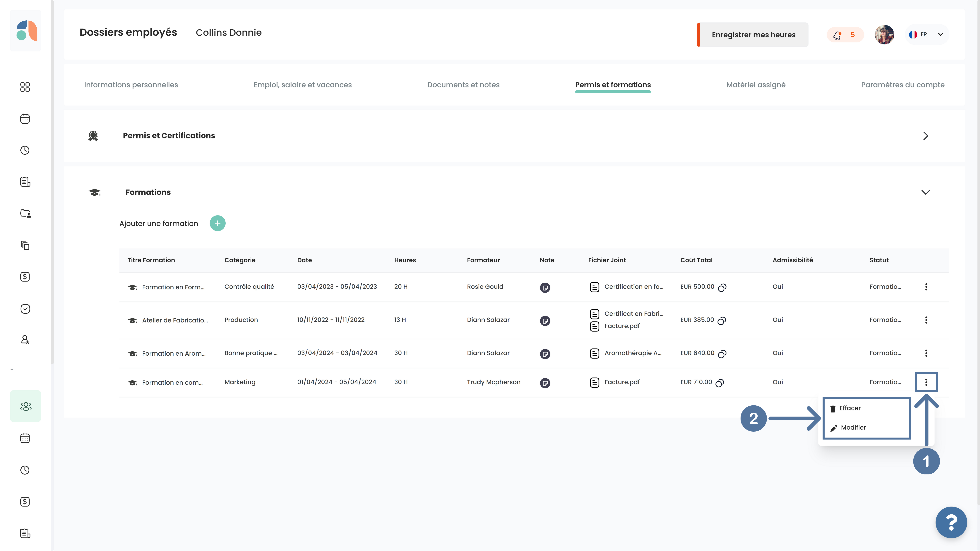Open note icon for Rosie Gould row
Viewport: 980px width, 551px height.
click(545, 287)
